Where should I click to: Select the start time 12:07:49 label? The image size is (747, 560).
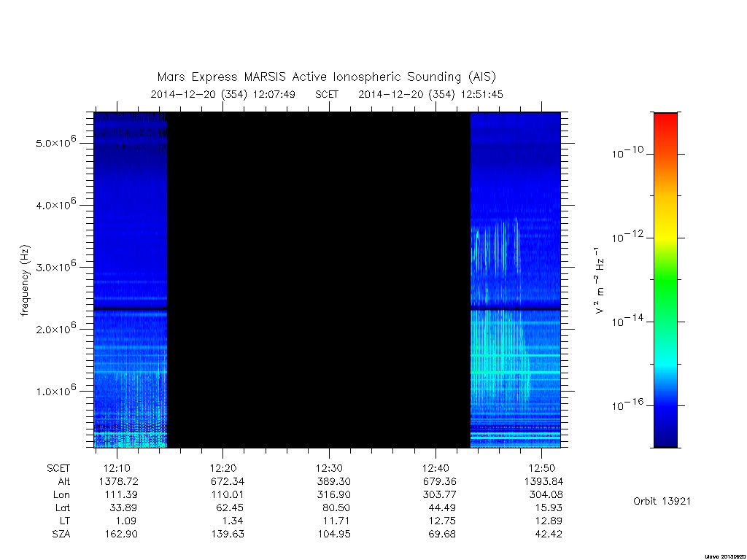pyautogui.click(x=274, y=94)
